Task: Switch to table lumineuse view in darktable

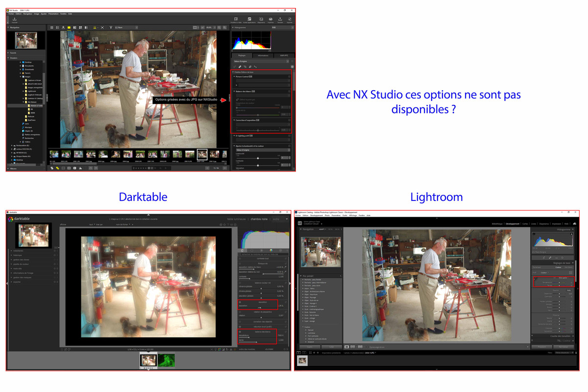Action: pos(236,219)
